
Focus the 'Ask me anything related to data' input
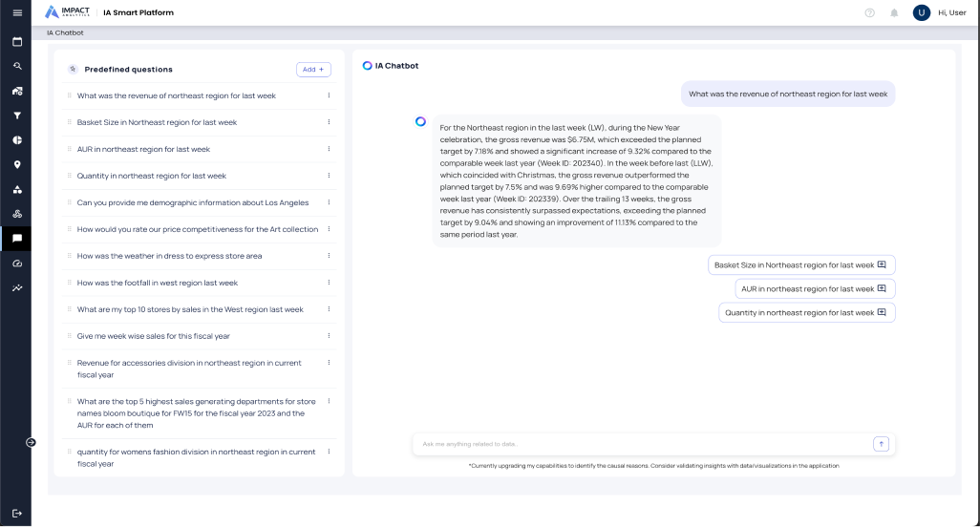pyautogui.click(x=640, y=444)
